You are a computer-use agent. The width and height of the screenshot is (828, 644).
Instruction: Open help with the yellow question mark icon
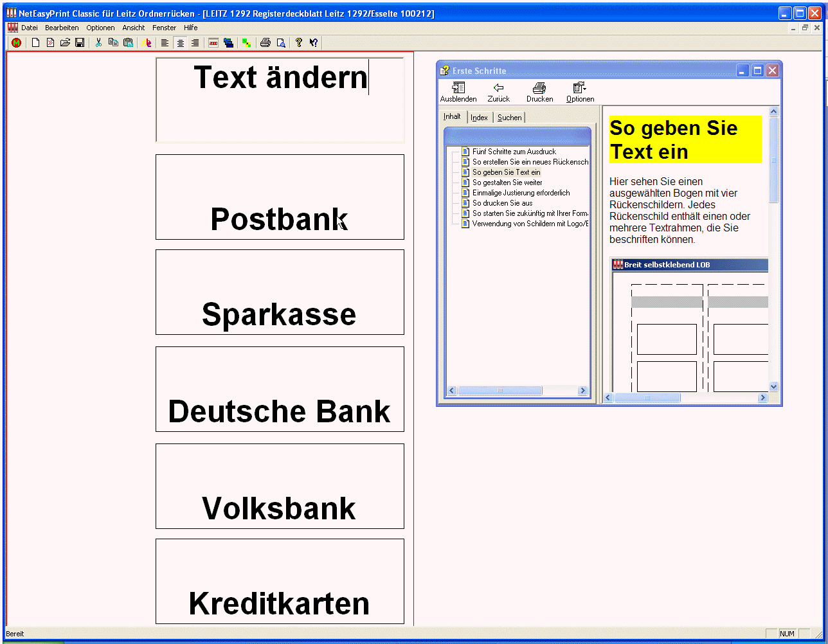pos(299,42)
